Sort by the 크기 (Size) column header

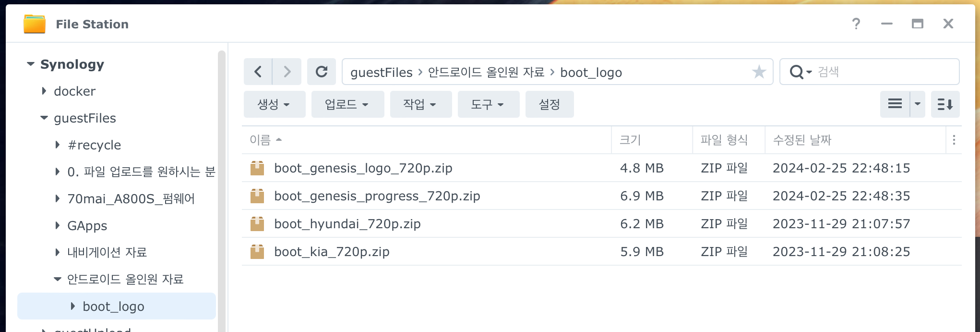[652, 140]
